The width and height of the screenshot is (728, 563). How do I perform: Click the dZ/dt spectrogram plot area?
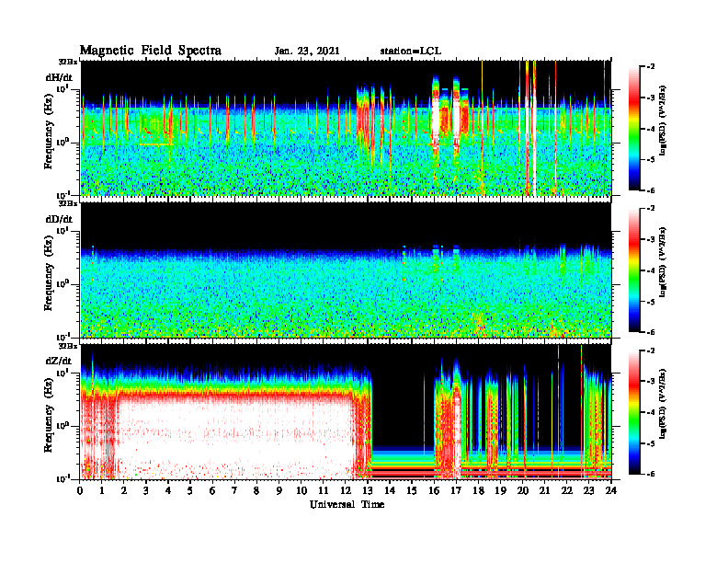[x=346, y=411]
